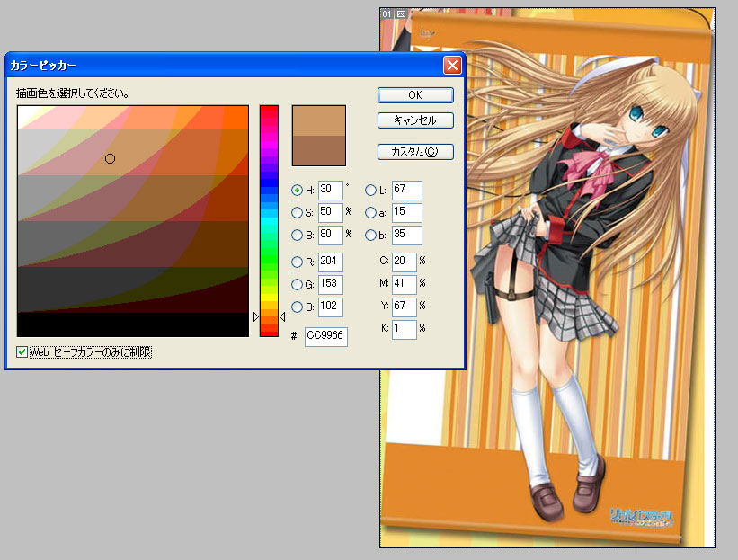Click the K black field showing 1
The height and width of the screenshot is (560, 738).
(x=405, y=329)
